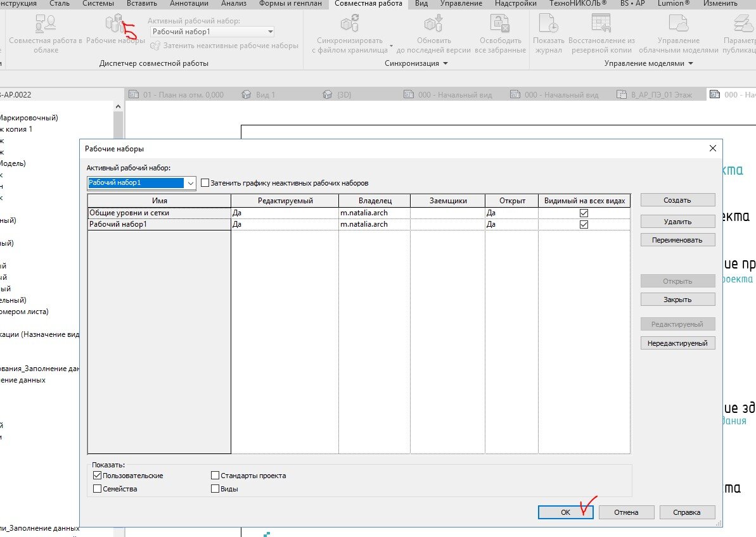Open the dialog's active workset dropdown

pos(191,183)
